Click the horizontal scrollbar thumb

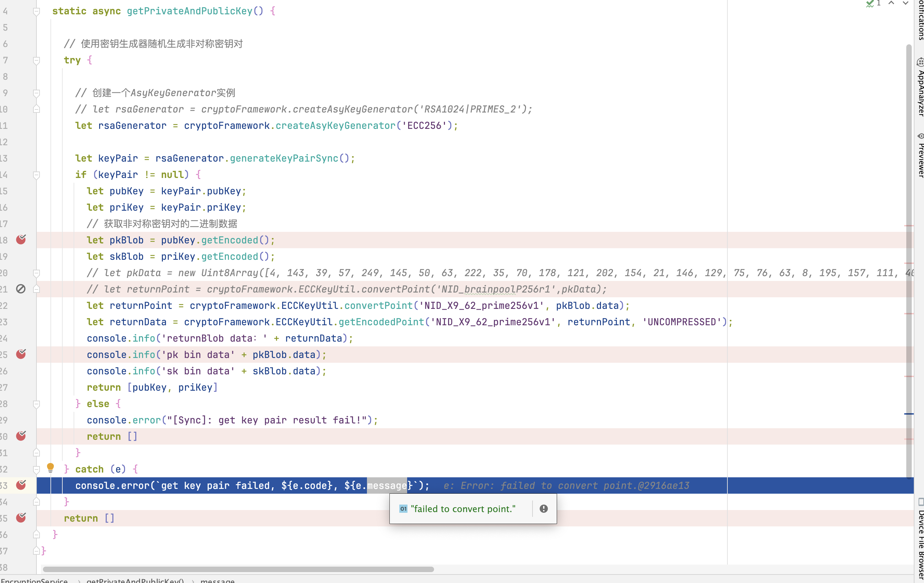tap(238, 569)
